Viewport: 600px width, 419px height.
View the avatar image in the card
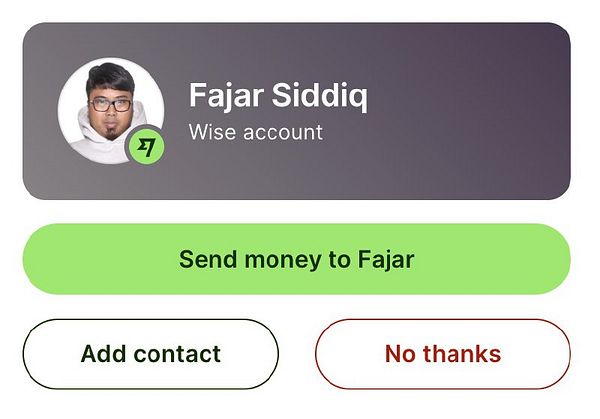click(111, 111)
